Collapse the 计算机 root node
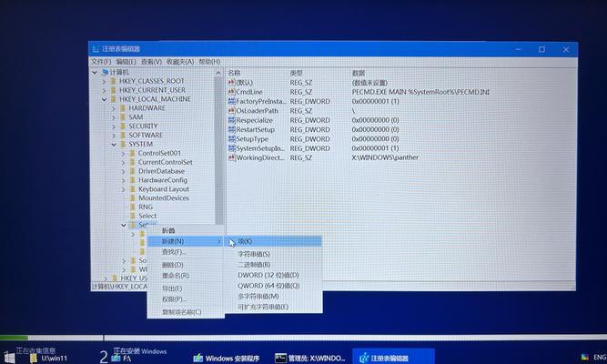Screen dimensions: 607x364 [95, 73]
